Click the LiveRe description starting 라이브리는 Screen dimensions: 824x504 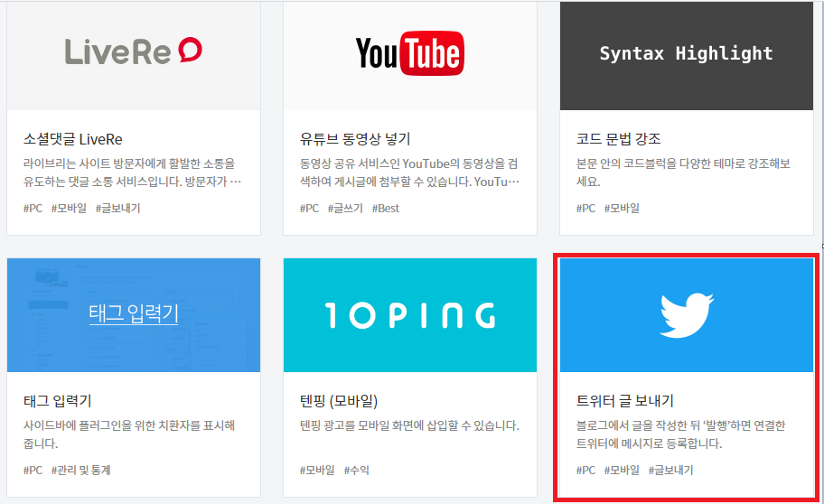pos(132,173)
